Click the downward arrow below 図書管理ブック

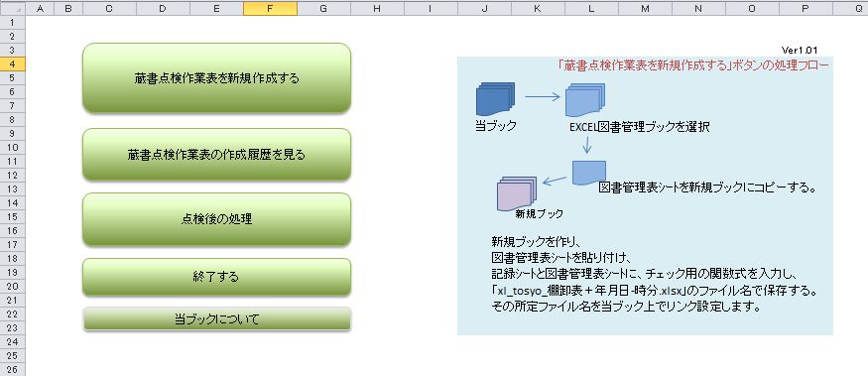[587, 145]
